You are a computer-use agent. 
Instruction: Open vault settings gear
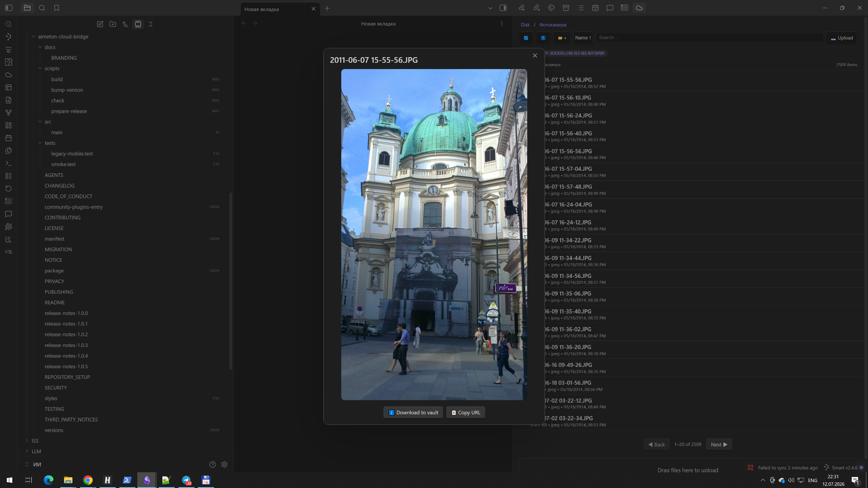[225, 465]
